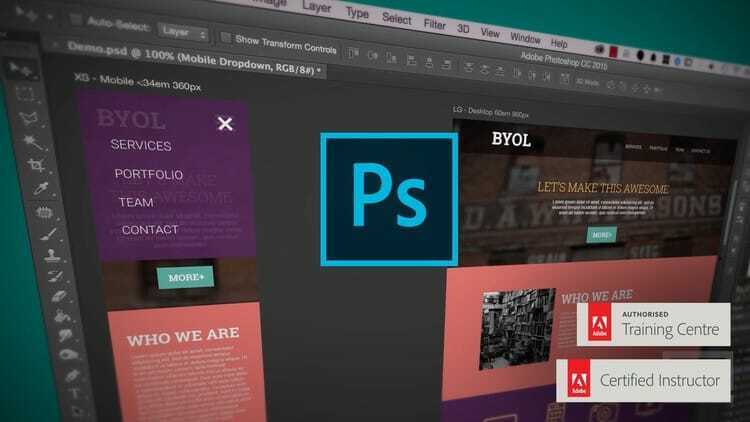
Task: Click CONTACT in mobile menu mockup
Action: click(150, 230)
